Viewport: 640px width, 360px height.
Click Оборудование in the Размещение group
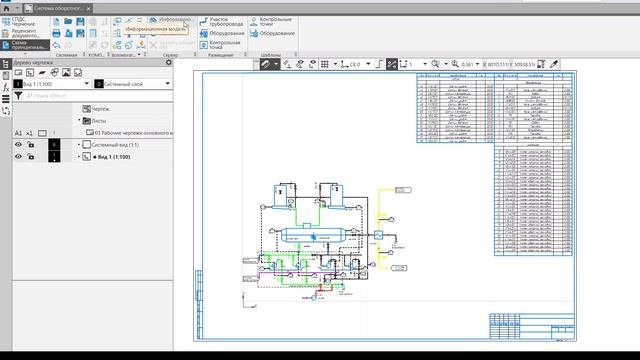point(222,33)
